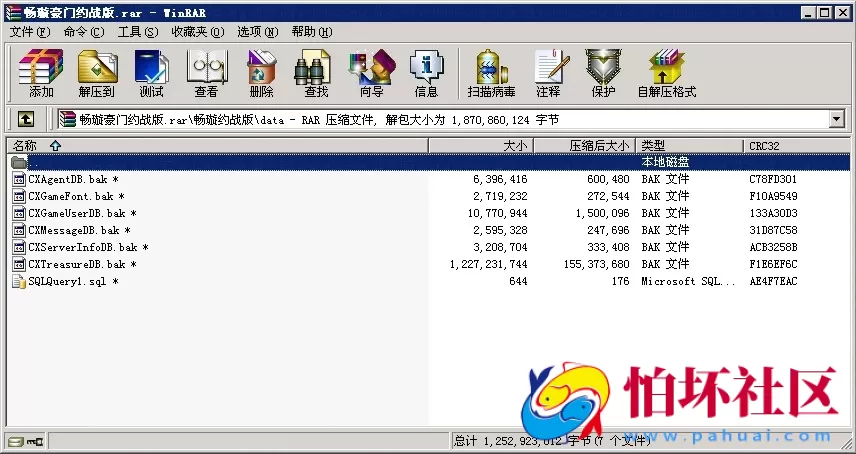Image resolution: width=856 pixels, height=454 pixels.
Task: Expand the address bar path dropdown
Action: click(x=836, y=119)
